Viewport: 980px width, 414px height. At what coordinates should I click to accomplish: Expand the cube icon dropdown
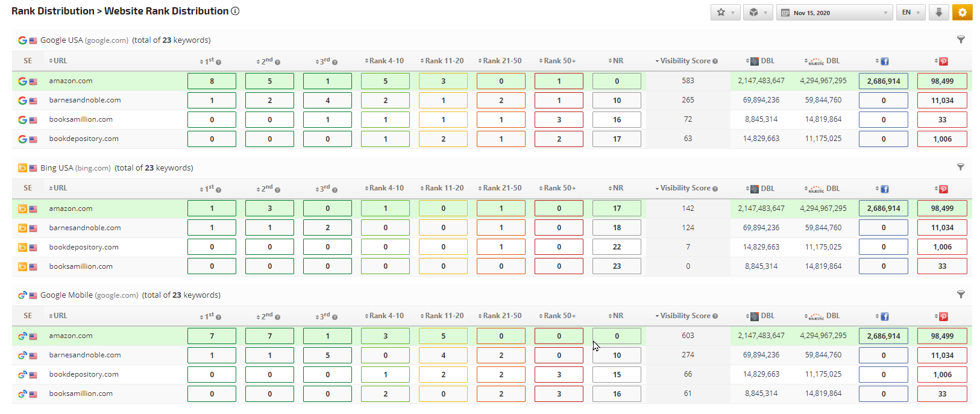click(758, 13)
